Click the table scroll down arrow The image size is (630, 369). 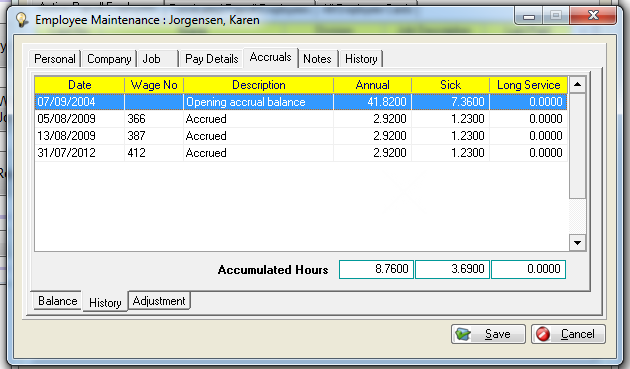coord(577,243)
